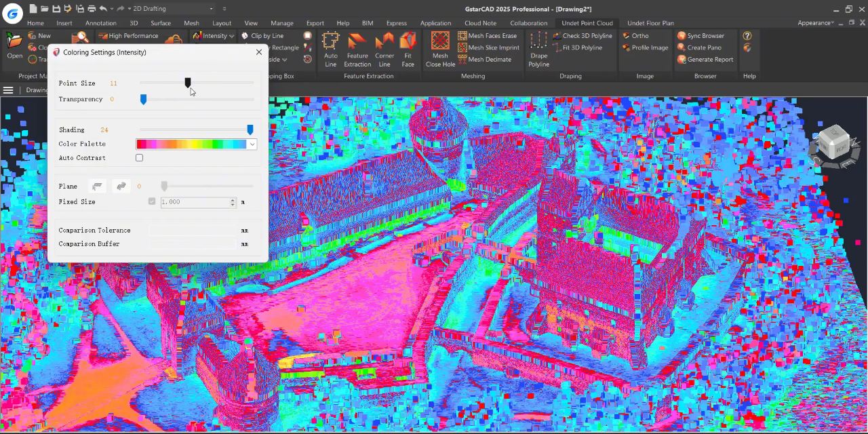Select the Auto Line tool
The width and height of the screenshot is (868, 434).
331,50
